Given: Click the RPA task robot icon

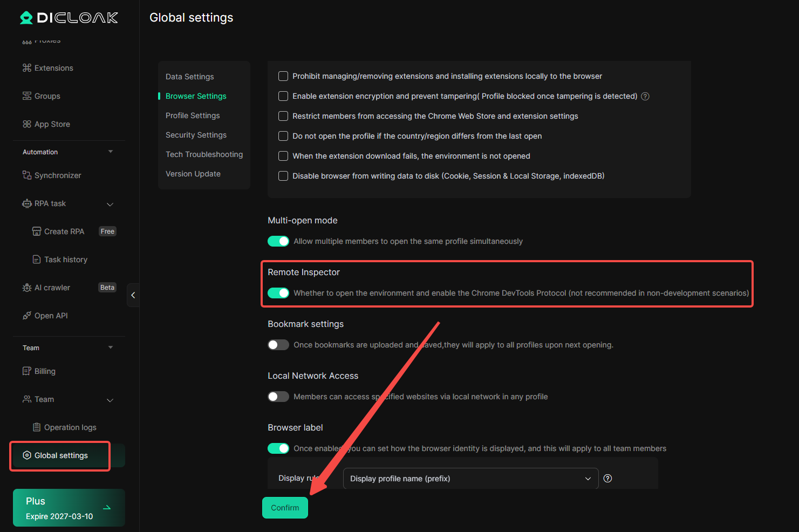Looking at the screenshot, I should (x=27, y=203).
